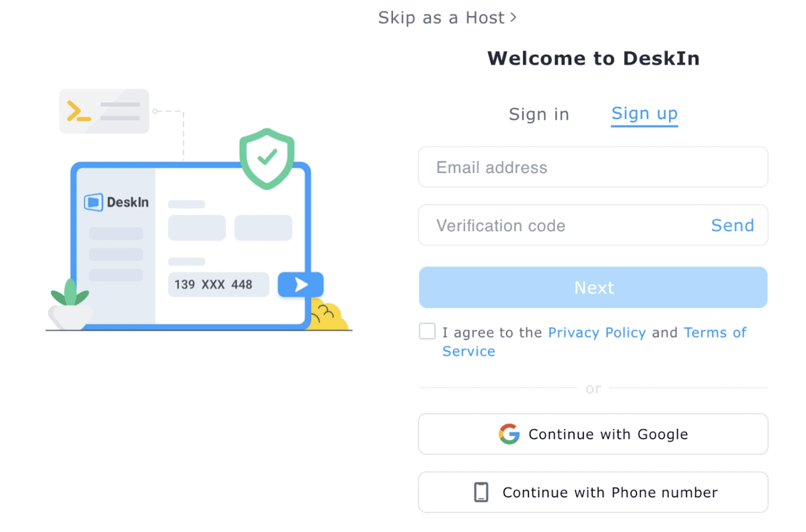Viewport: 806px width, 532px height.
Task: Click the Google logo icon
Action: pyautogui.click(x=510, y=434)
